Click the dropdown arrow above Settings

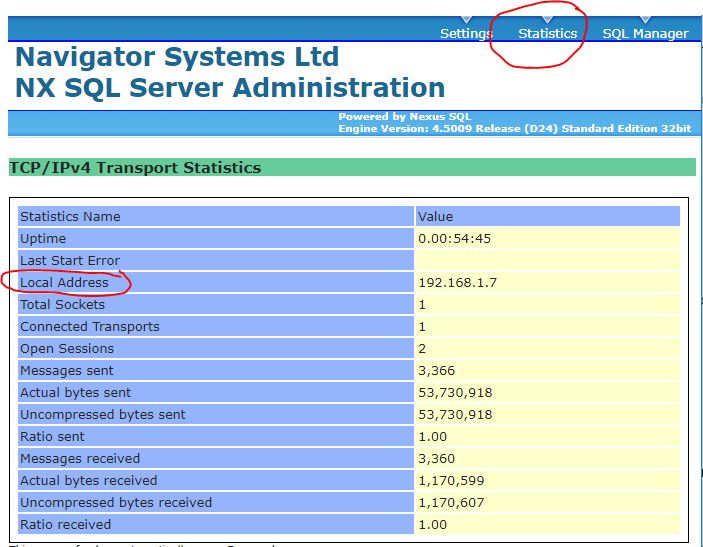click(x=466, y=19)
